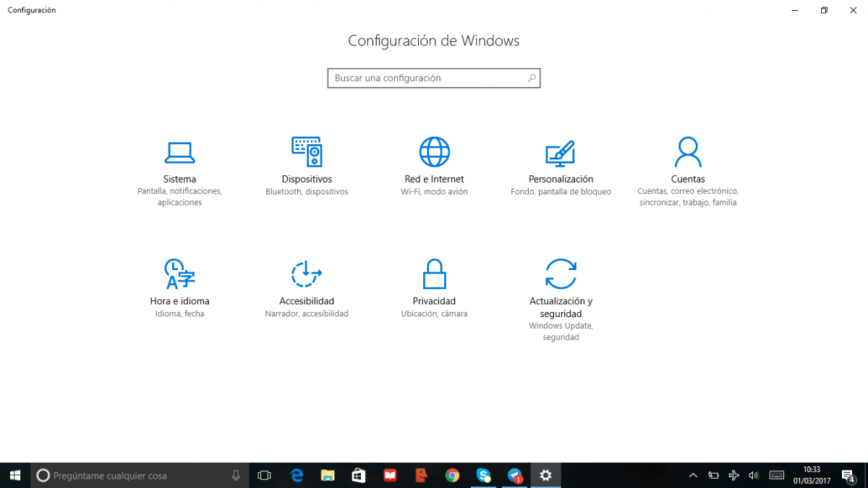The width and height of the screenshot is (868, 488).
Task: Open Dispositivos keyboard and speaker icon
Action: (307, 152)
